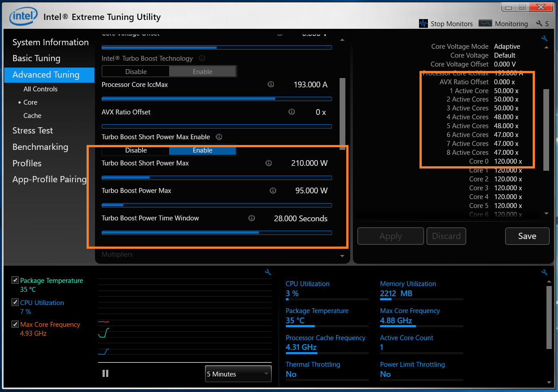
Task: Select Core under Advanced Tuning
Action: (x=30, y=102)
